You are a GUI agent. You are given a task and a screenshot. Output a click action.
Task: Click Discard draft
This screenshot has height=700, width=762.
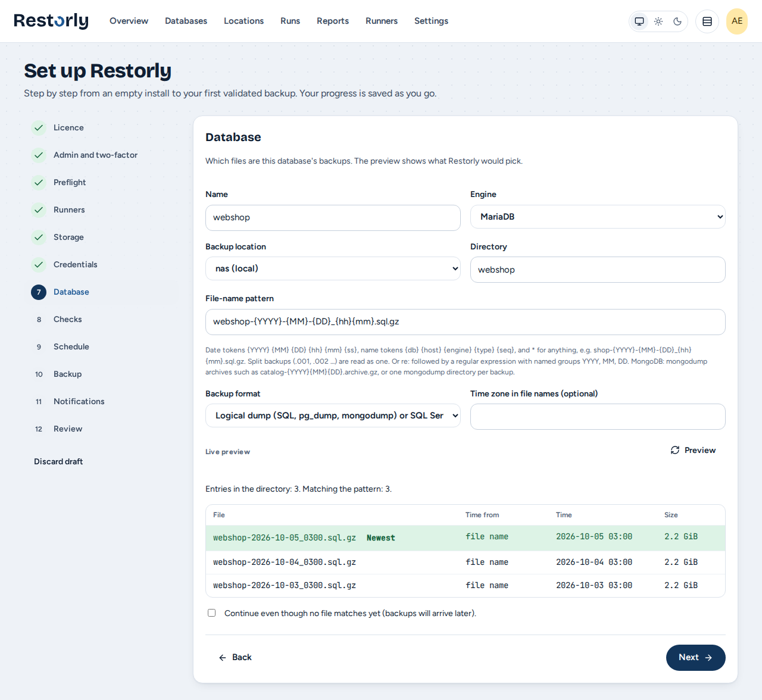[58, 461]
